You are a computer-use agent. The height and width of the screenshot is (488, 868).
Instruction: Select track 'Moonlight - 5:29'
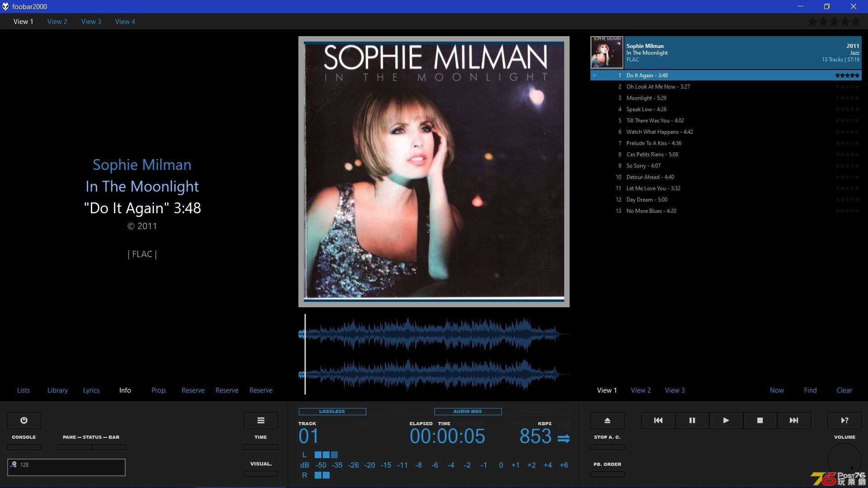tap(726, 98)
